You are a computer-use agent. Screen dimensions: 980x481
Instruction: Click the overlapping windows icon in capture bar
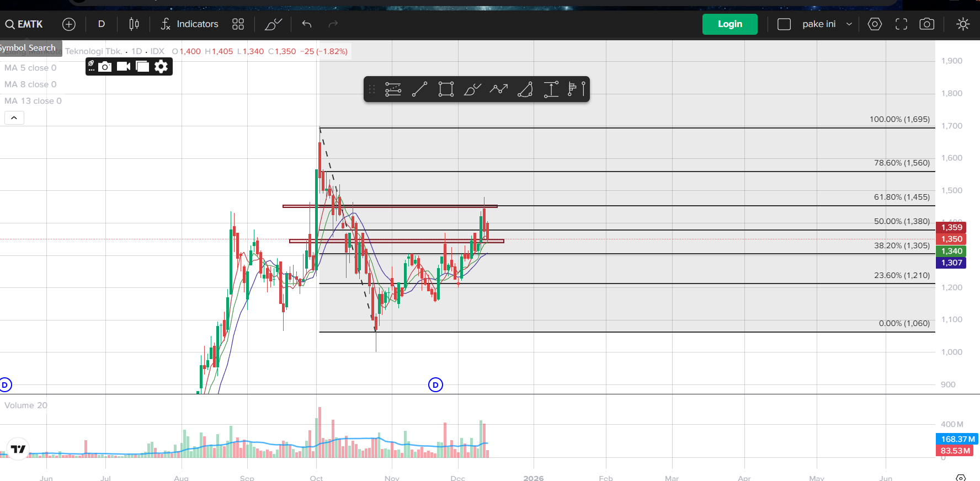142,67
